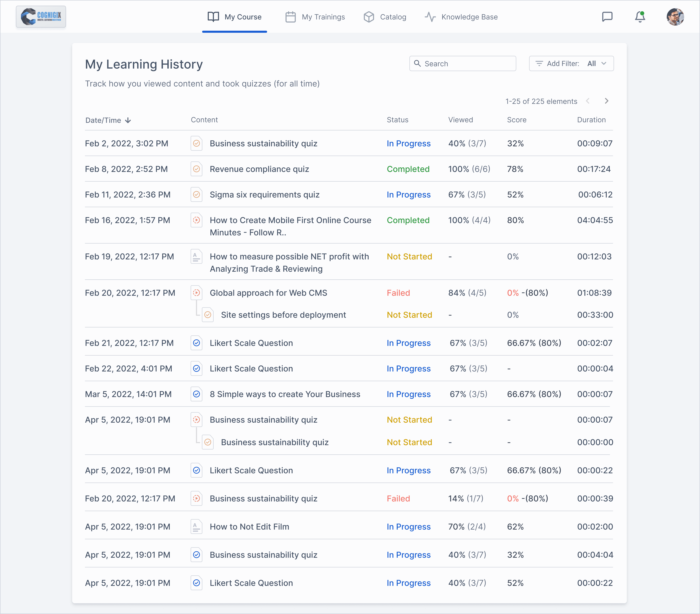Screen dimensions: 700x614
Task: Click the user profile avatar
Action: coord(675,17)
